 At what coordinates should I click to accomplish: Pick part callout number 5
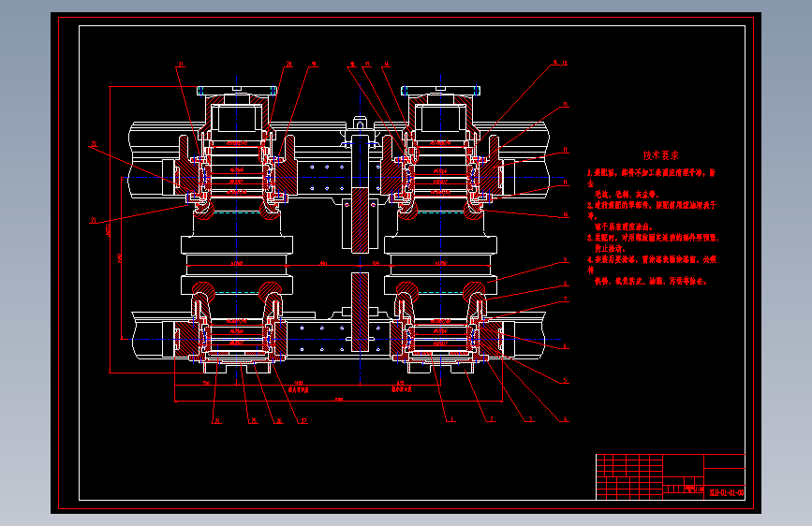click(565, 380)
